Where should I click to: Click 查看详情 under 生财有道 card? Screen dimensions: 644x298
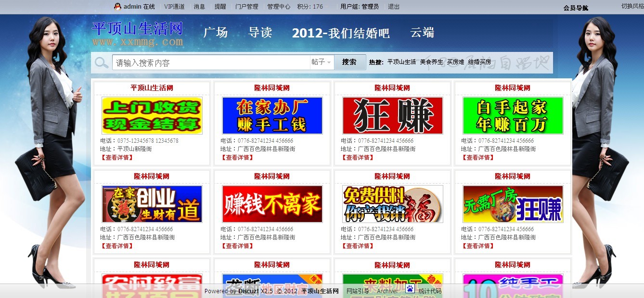116,246
